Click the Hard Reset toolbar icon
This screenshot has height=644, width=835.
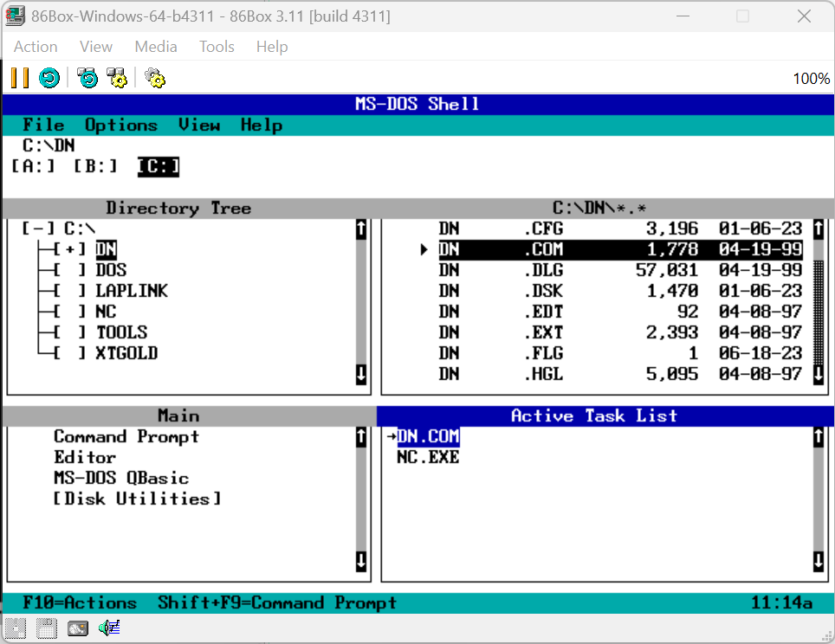coord(49,78)
